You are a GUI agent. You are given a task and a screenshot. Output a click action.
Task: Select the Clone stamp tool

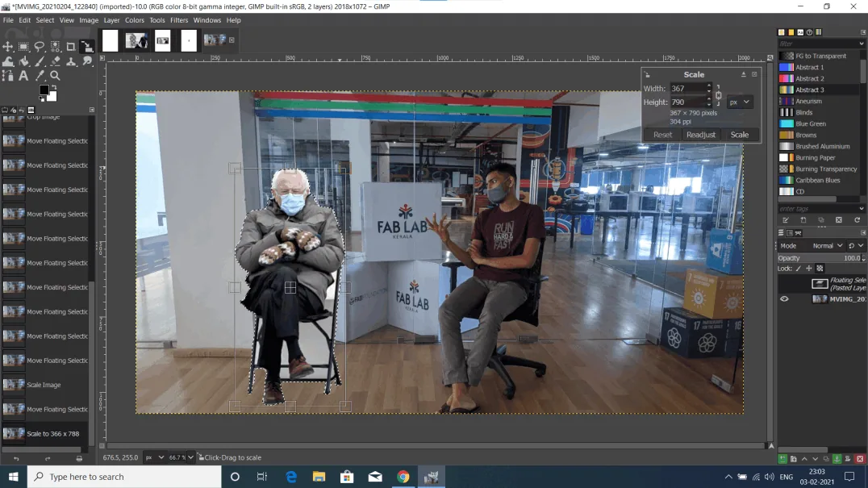pyautogui.click(x=72, y=61)
